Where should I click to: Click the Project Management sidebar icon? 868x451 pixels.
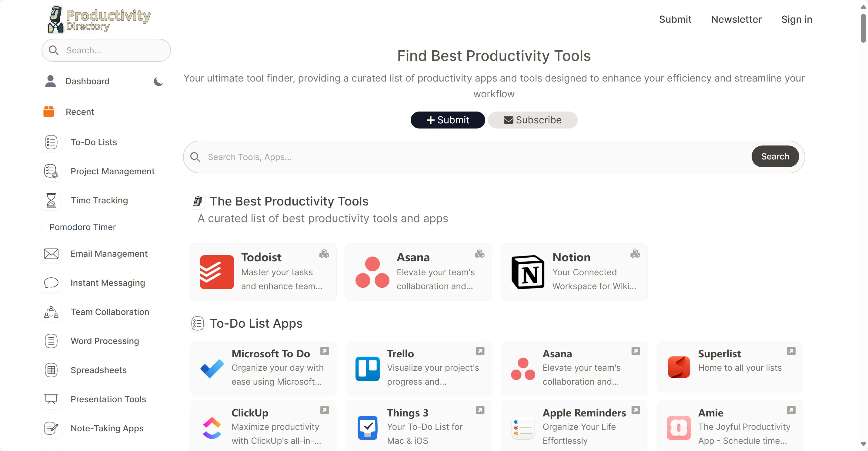(51, 171)
